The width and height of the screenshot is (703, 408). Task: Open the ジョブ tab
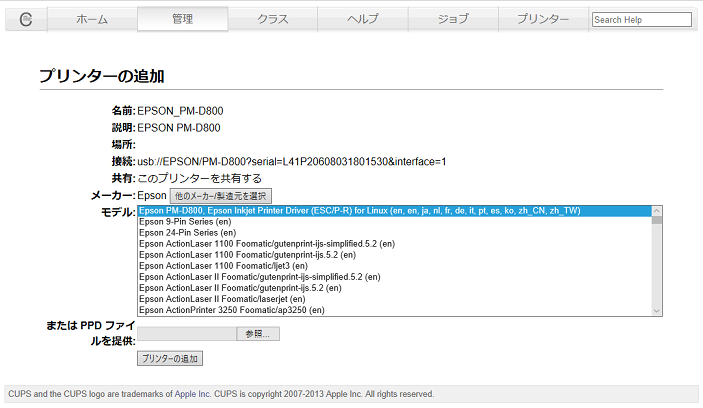point(453,19)
